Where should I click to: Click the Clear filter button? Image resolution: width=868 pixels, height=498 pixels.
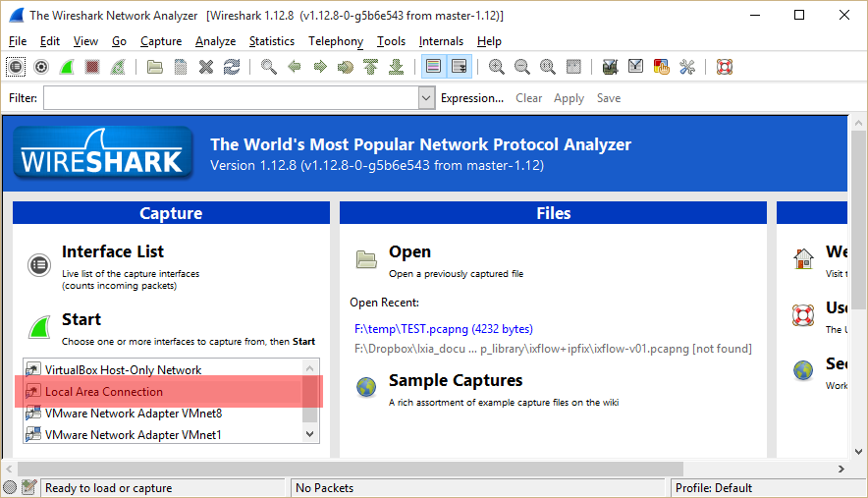(x=528, y=98)
